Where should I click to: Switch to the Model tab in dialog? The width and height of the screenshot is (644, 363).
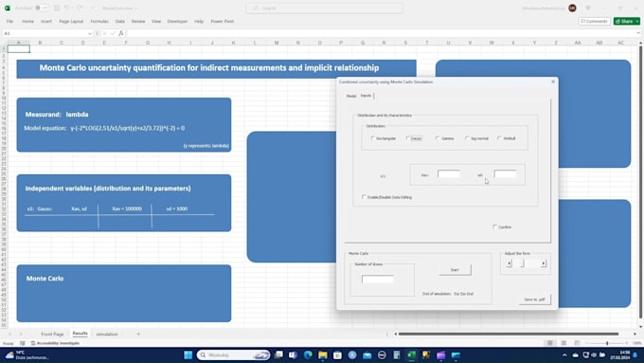351,96
